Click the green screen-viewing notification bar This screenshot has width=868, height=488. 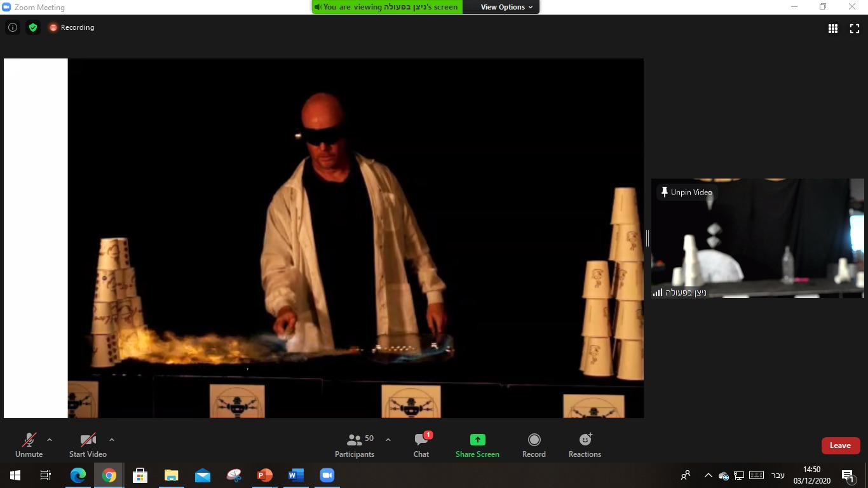coord(387,7)
